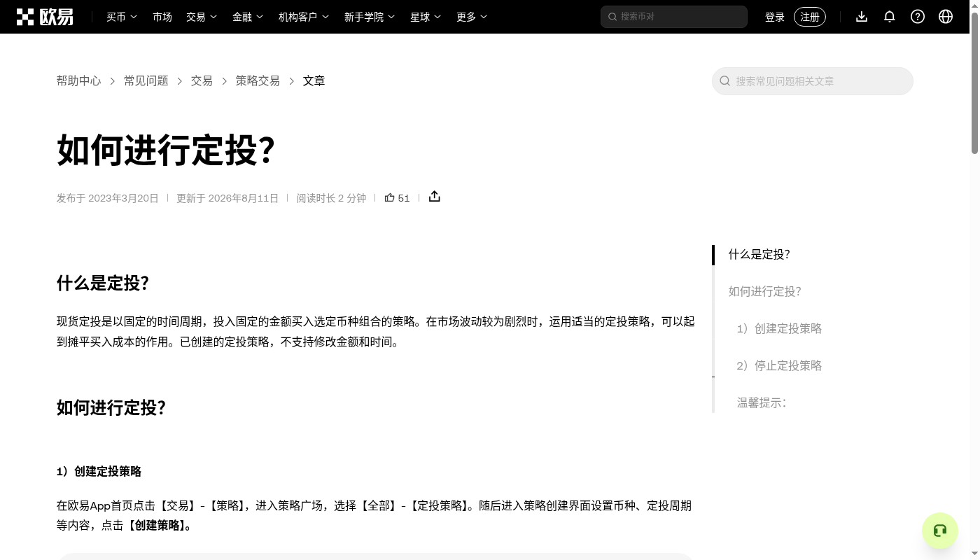The width and height of the screenshot is (980, 560).
Task: Go to 策略交易 breadcrumb
Action: tap(258, 81)
